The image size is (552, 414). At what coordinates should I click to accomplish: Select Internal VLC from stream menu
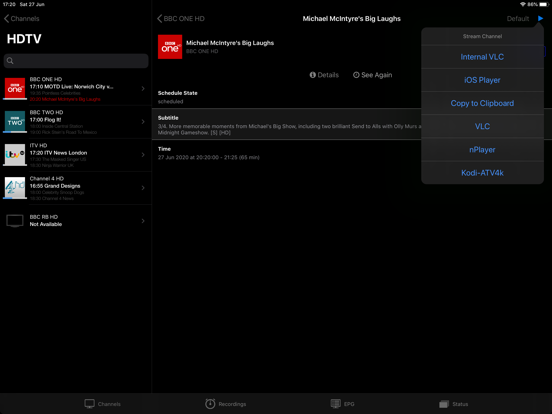click(x=482, y=57)
